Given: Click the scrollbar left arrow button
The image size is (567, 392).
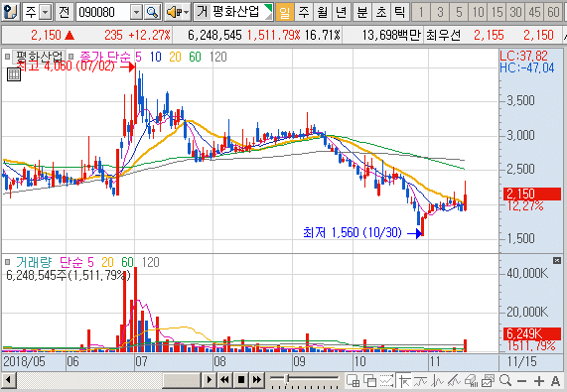Looking at the screenshot, I should [x=8, y=380].
